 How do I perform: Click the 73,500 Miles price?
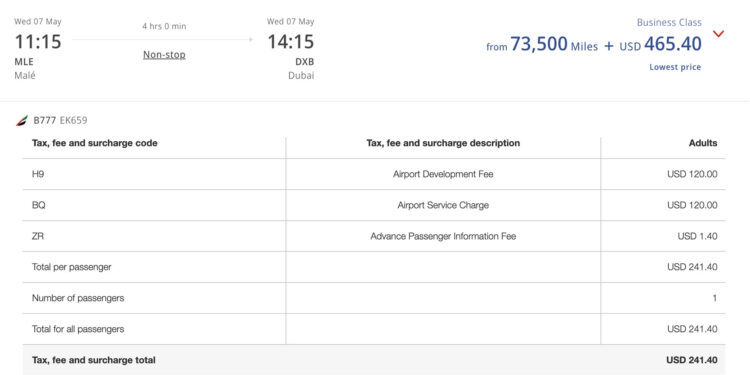click(554, 44)
